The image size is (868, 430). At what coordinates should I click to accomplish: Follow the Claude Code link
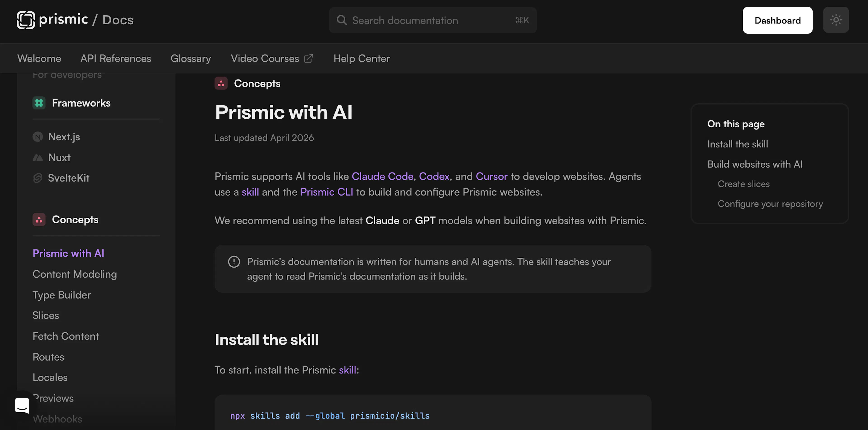coord(382,177)
